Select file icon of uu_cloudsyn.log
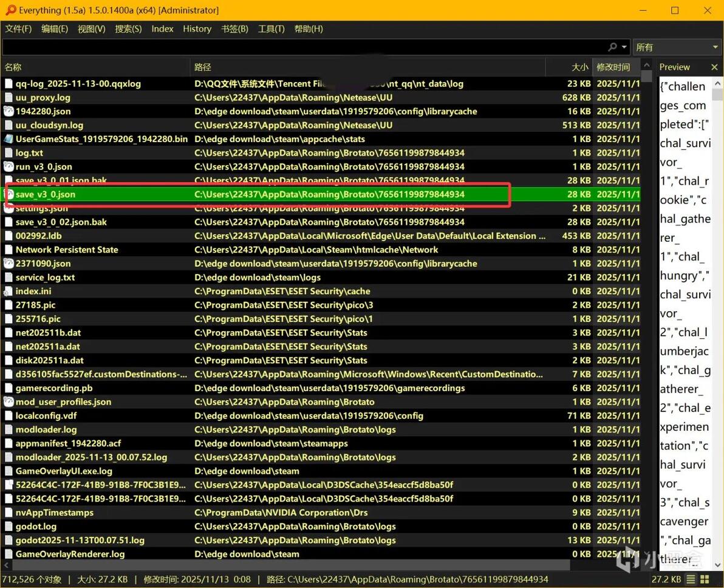724x588 pixels. click(9, 125)
